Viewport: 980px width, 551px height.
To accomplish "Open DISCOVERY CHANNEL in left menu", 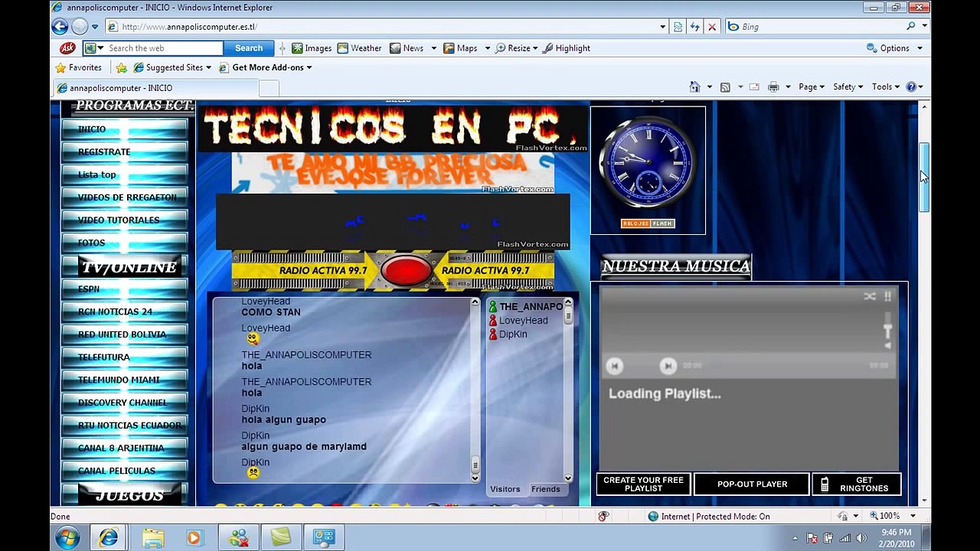I will click(x=125, y=403).
